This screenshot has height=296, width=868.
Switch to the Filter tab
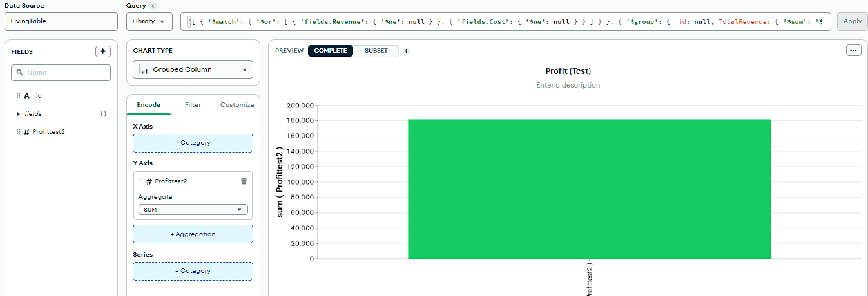click(193, 104)
